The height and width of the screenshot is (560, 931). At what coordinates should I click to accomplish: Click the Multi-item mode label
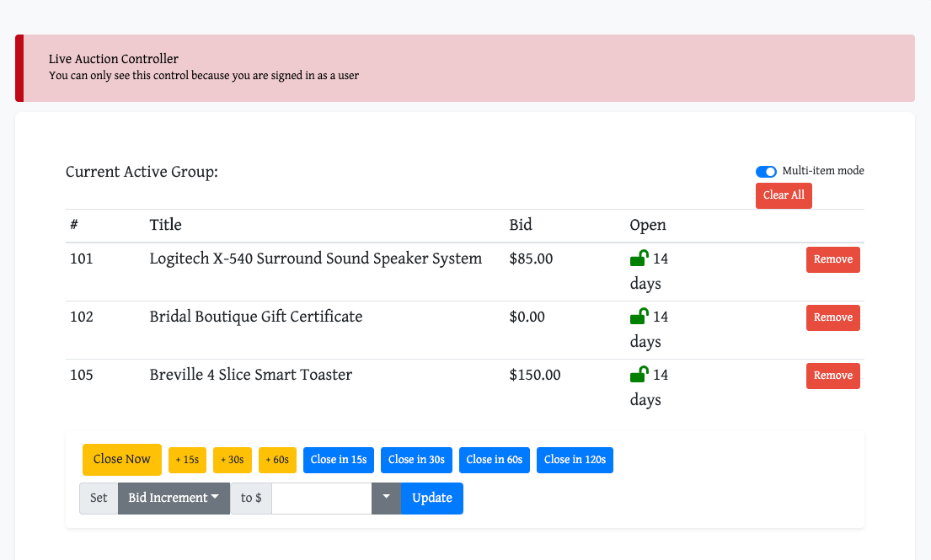823,171
